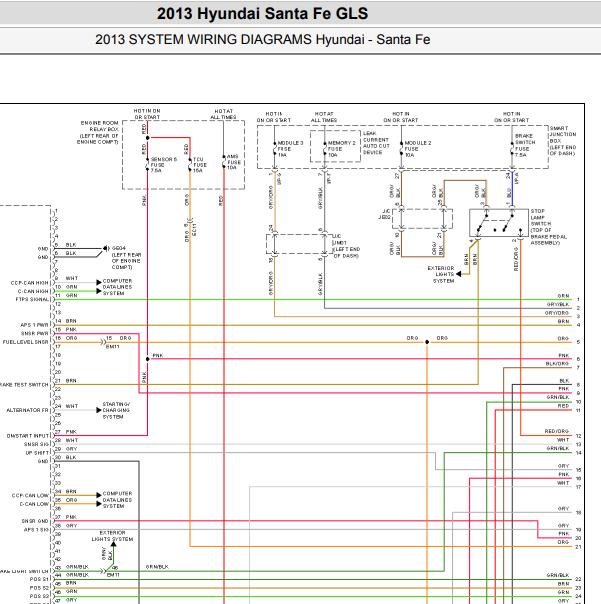Screen dimensions: 601x604
Task: Click the 'RED/ORG' label at output 12
Action: (557, 431)
